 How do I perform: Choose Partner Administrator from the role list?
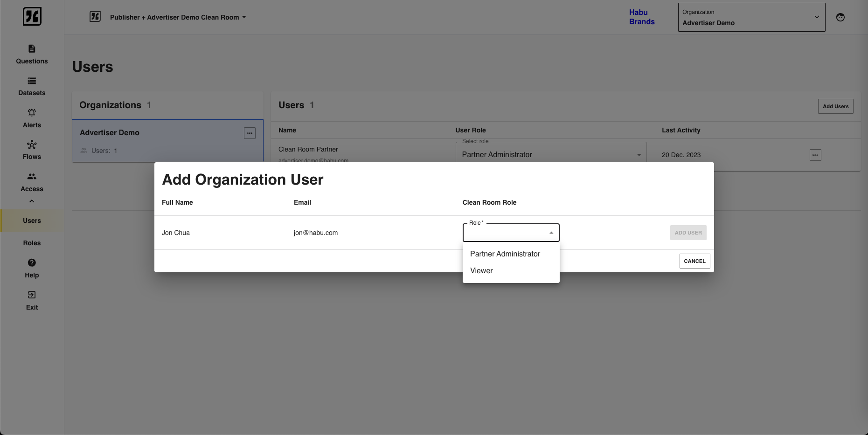click(511, 254)
